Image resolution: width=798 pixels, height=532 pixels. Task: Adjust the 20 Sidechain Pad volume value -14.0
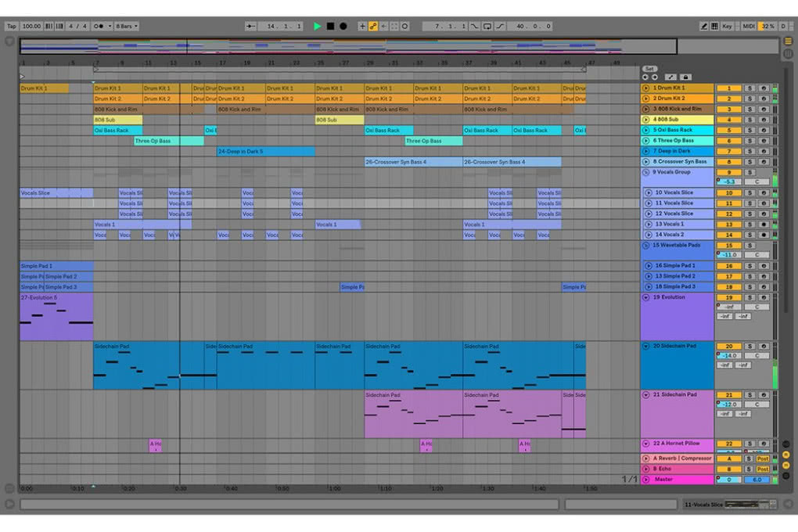point(729,355)
